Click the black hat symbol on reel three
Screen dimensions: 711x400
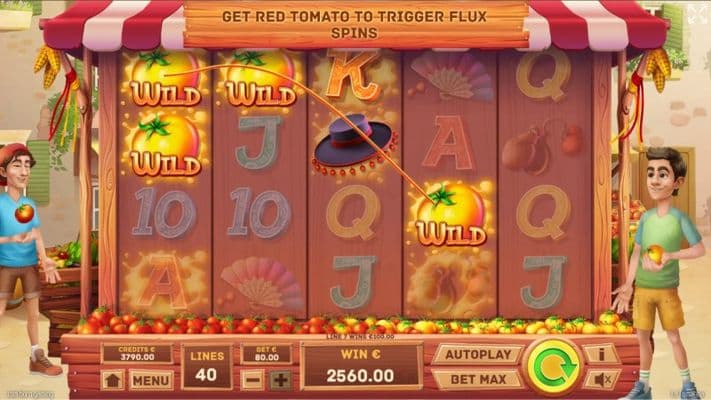354,145
